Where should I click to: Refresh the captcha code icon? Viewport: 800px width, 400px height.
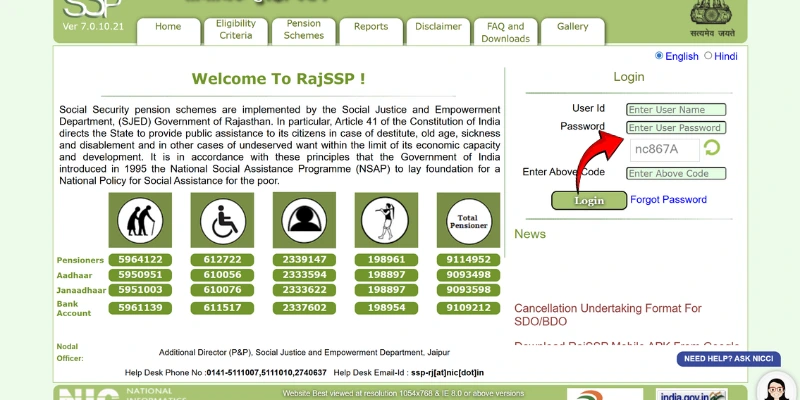[712, 148]
